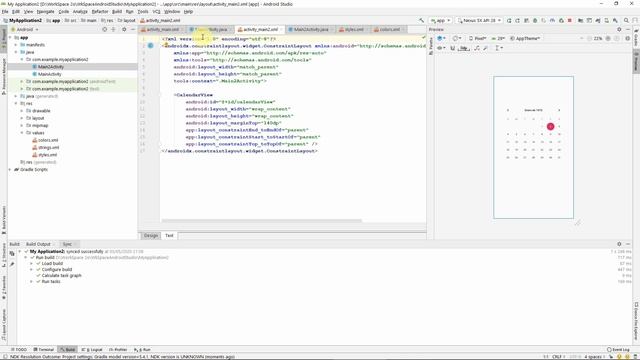Viewport: 640px width, 360px height.
Task: Click the clear constraints icon in Preview
Action: click(477, 48)
